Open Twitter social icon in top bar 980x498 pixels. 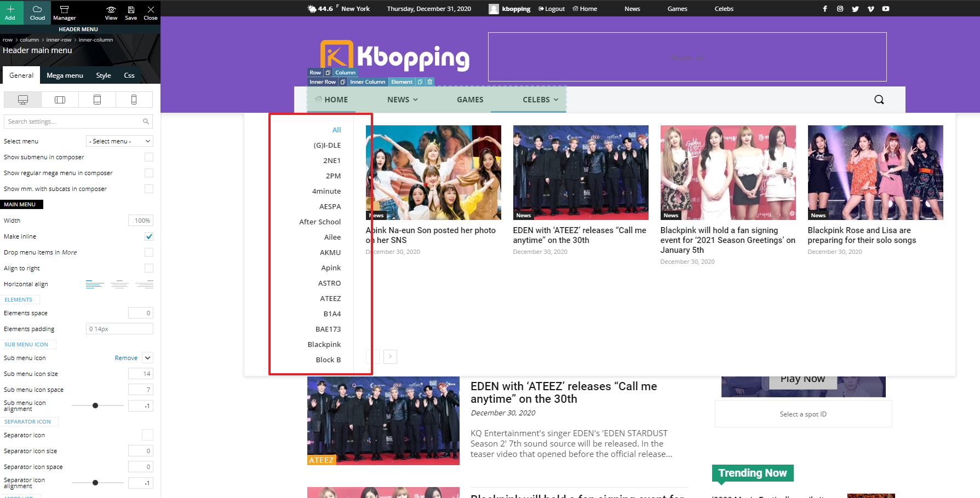856,9
